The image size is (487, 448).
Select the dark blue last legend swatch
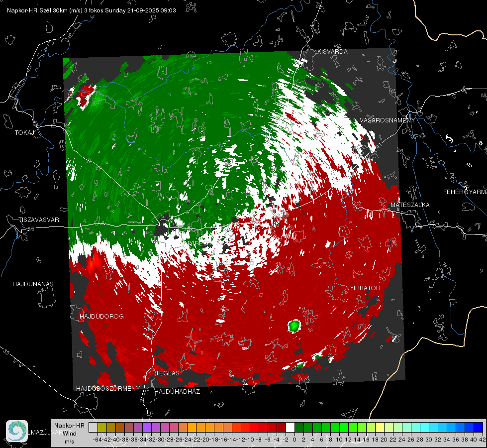coord(479,428)
